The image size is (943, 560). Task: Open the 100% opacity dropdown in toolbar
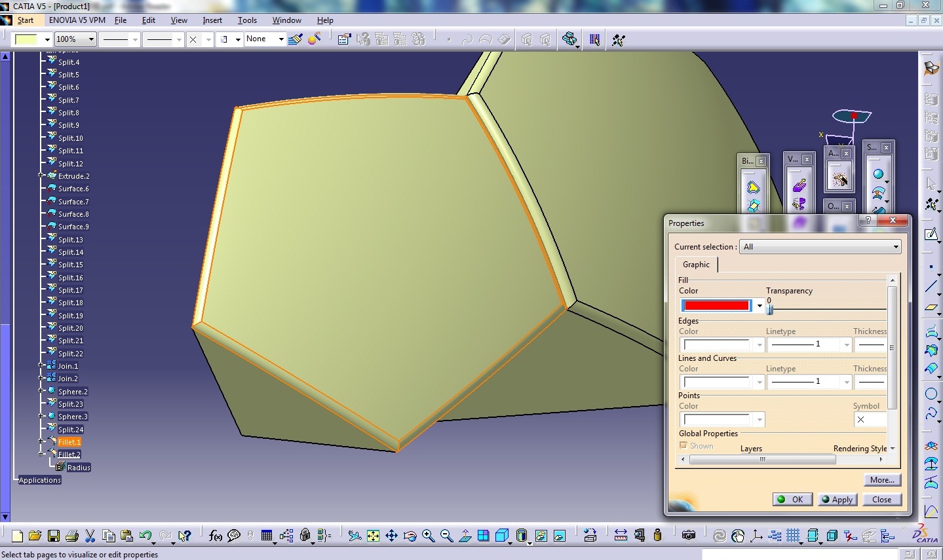pos(91,39)
